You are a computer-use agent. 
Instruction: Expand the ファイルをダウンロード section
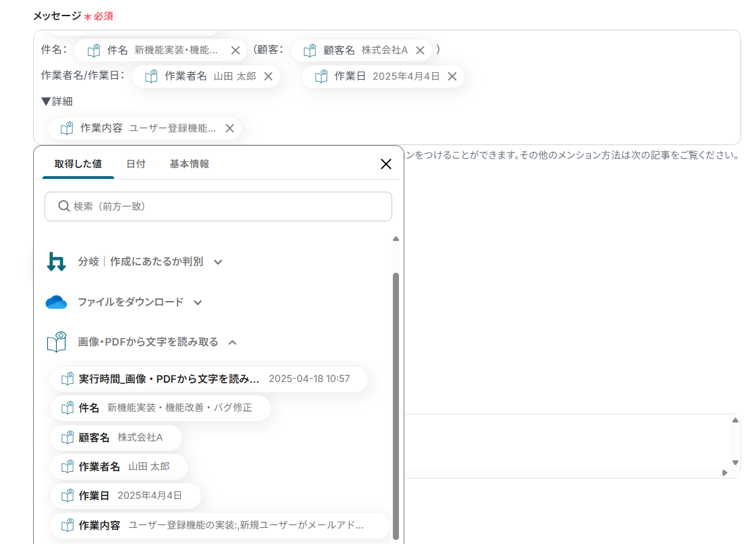tap(198, 302)
